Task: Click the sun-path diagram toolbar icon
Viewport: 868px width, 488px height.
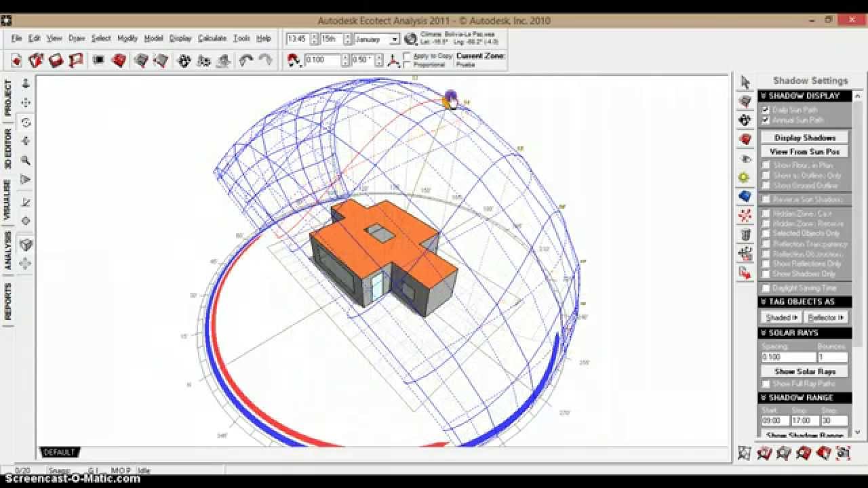Action: pos(184,60)
